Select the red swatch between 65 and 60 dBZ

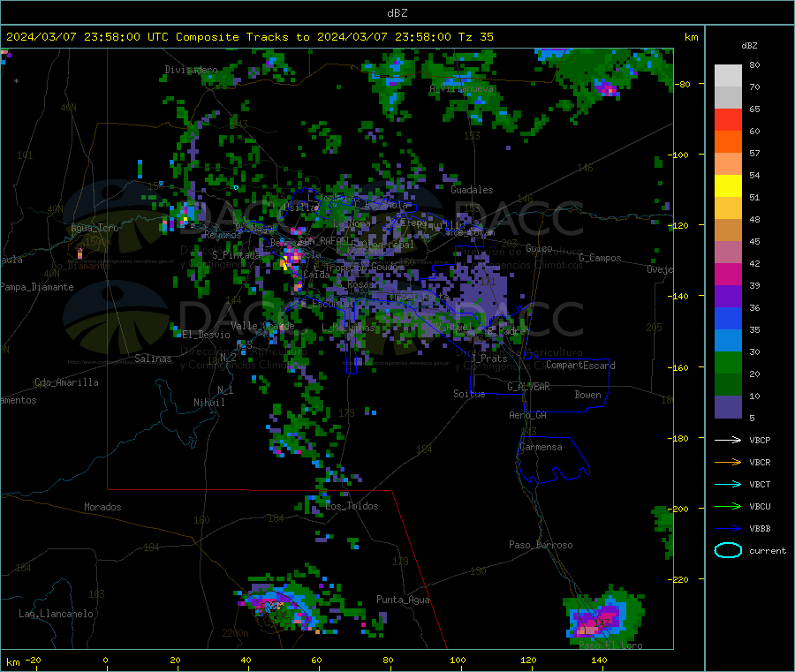point(728,119)
